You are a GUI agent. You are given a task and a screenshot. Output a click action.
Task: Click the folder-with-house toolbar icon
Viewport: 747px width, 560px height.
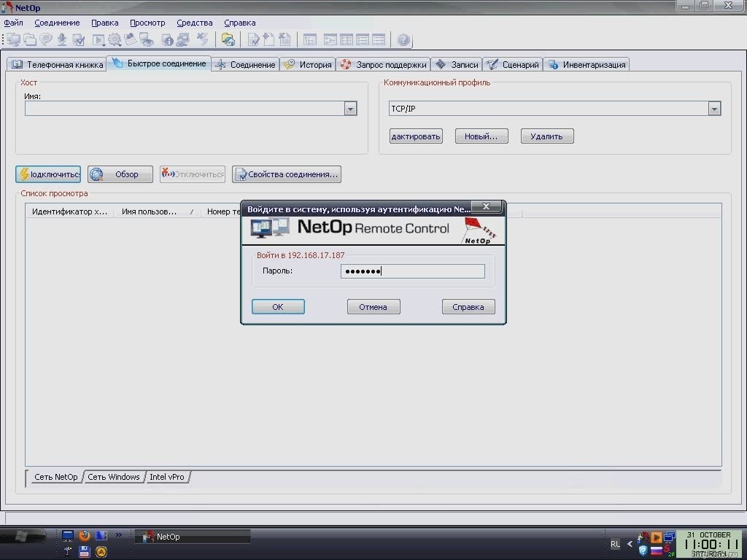228,40
